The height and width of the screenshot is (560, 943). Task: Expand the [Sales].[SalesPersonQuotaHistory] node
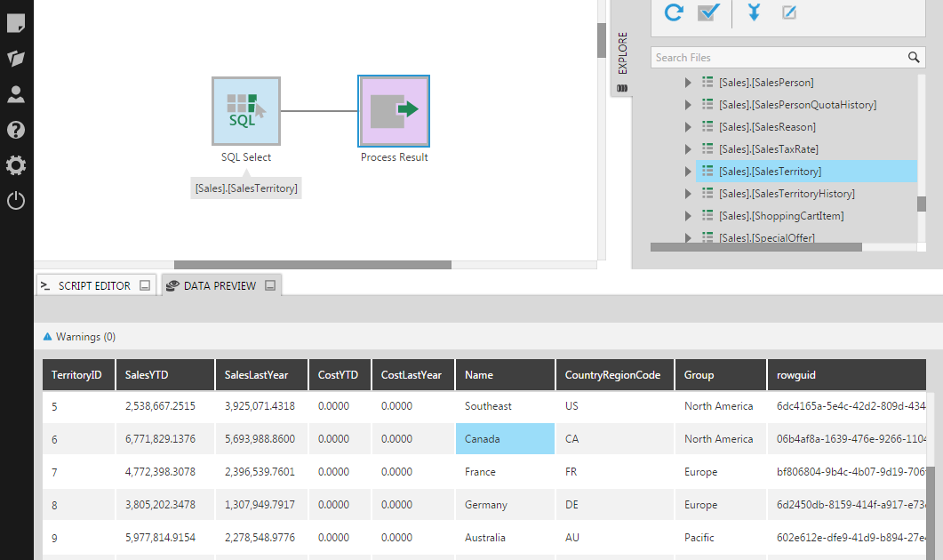pyautogui.click(x=688, y=105)
